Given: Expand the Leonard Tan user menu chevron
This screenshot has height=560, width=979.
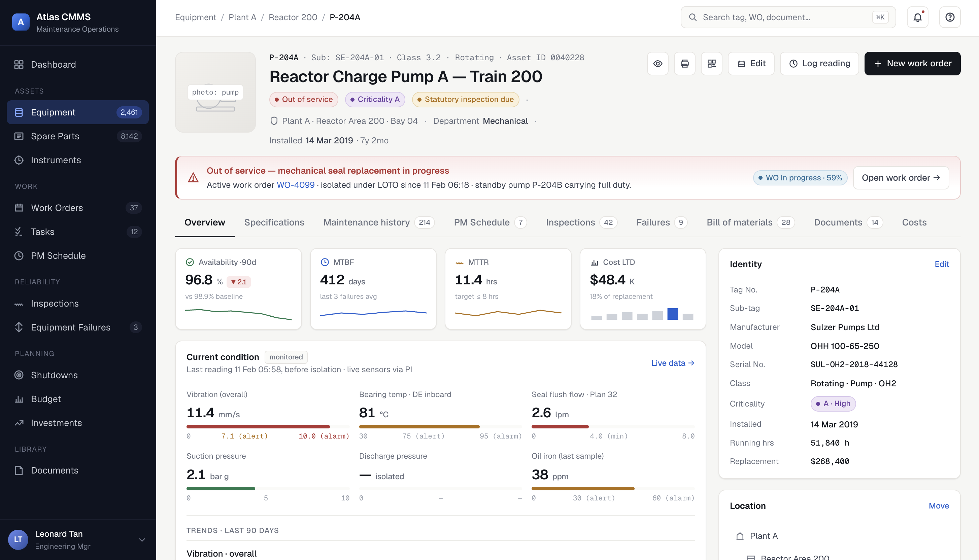Looking at the screenshot, I should (142, 539).
